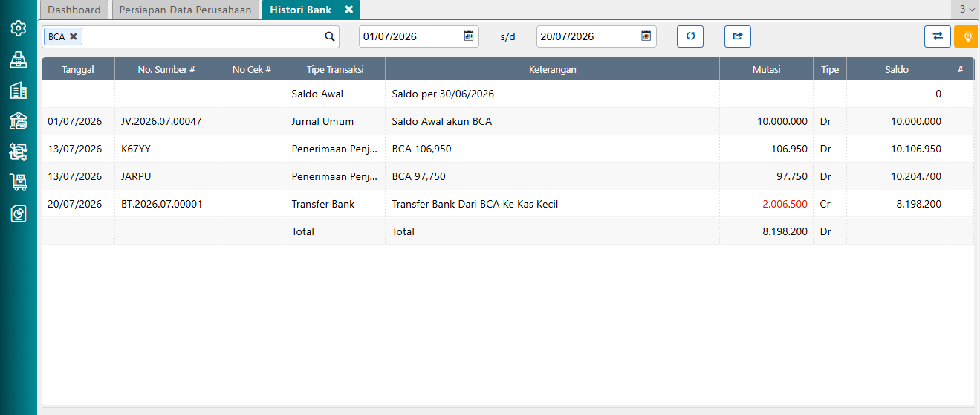Viewport: 980px width, 415px height.
Task: Open source JARPU
Action: (137, 176)
